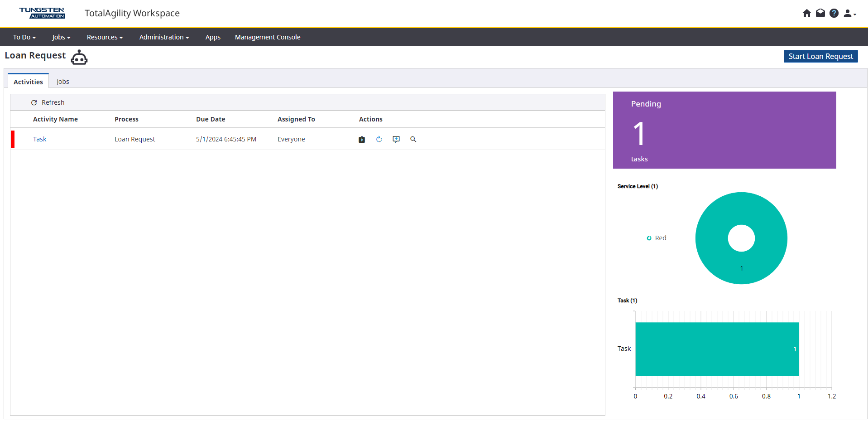Toggle the Red legend item in Service Level chart
The height and width of the screenshot is (427, 868).
(x=657, y=238)
